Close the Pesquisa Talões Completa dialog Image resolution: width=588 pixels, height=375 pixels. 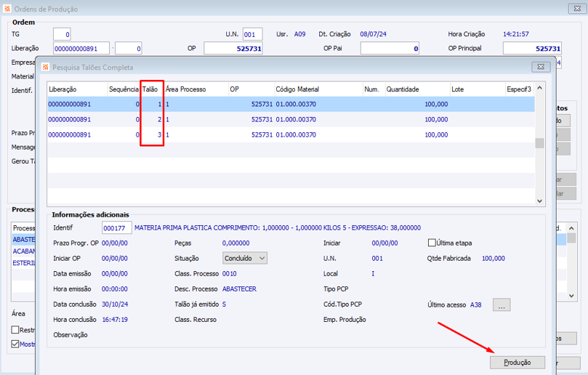540,67
